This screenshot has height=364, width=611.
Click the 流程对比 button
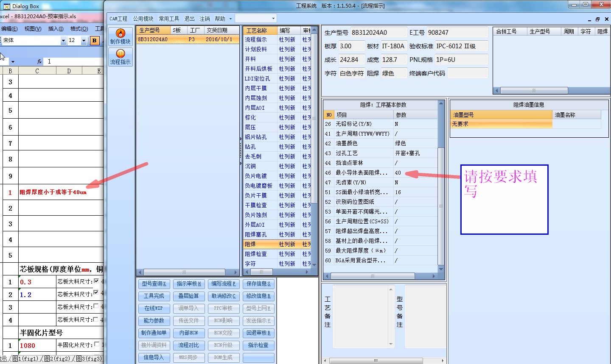pos(189,345)
